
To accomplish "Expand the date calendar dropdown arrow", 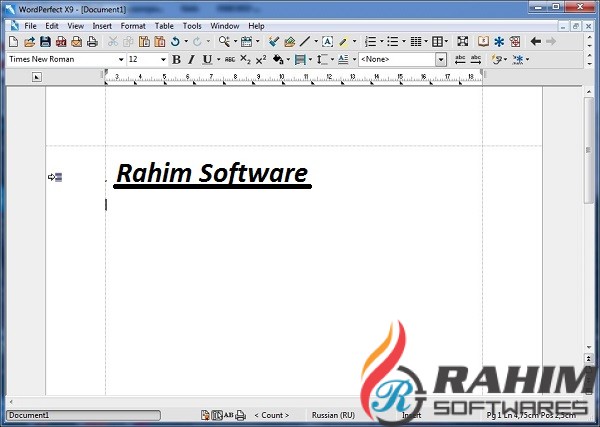I will (257, 41).
